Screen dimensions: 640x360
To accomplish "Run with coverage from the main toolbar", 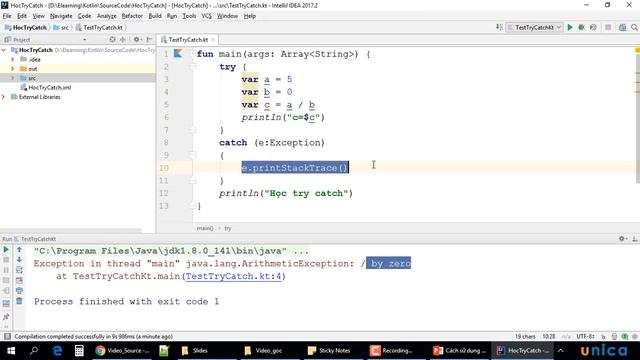I will pos(593,27).
